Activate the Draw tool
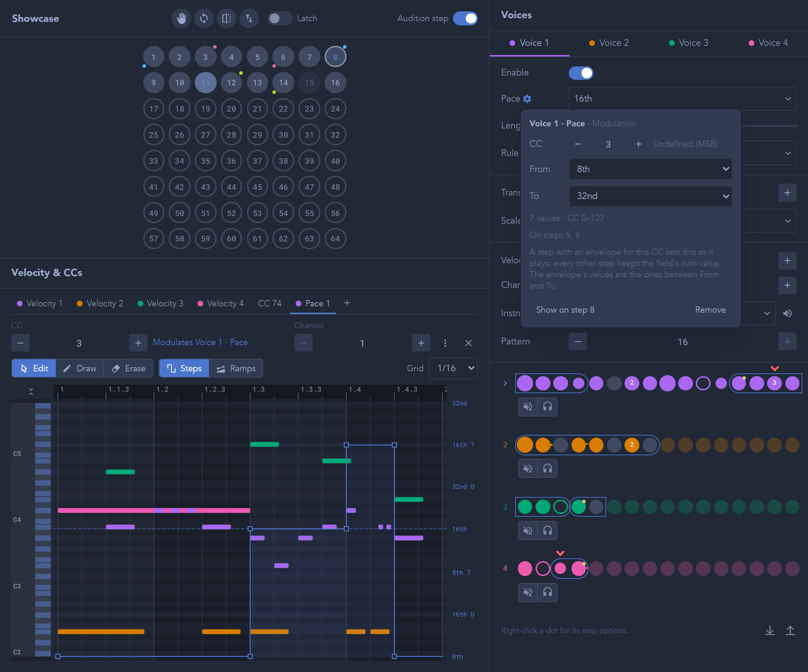This screenshot has width=808, height=672. tap(80, 368)
